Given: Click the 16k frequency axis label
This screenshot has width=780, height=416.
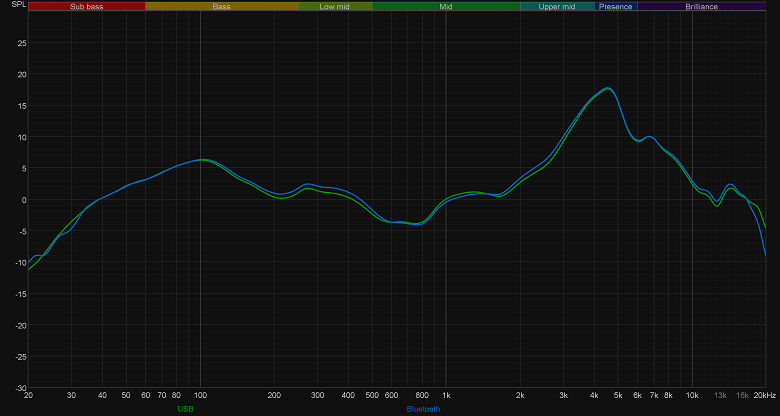Looking at the screenshot, I should click(x=742, y=395).
